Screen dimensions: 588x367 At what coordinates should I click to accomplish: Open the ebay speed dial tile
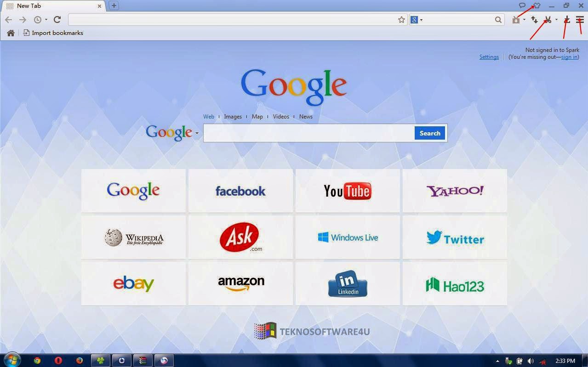click(133, 284)
